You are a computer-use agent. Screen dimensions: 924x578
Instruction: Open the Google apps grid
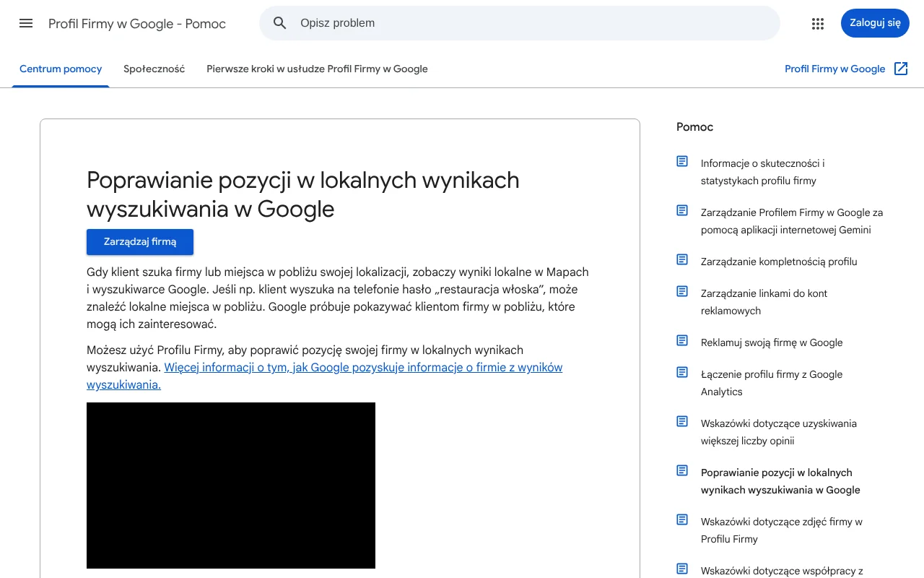pyautogui.click(x=818, y=24)
